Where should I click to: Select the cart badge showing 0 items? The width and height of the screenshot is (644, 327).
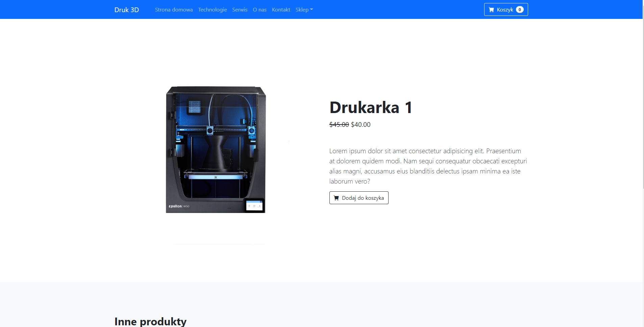coord(519,9)
